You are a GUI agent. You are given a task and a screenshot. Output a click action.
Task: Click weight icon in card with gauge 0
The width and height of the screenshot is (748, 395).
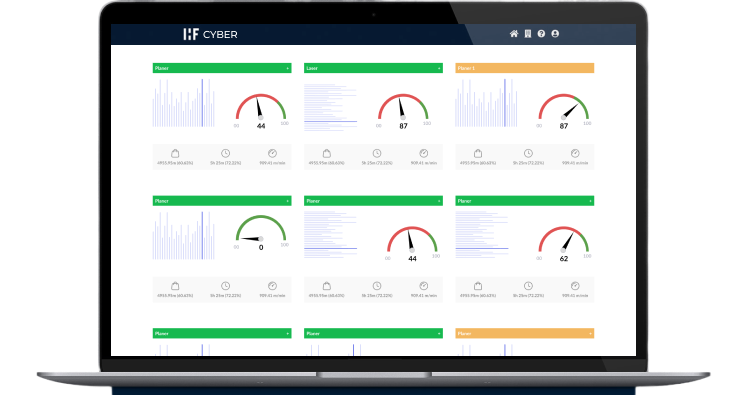(175, 286)
